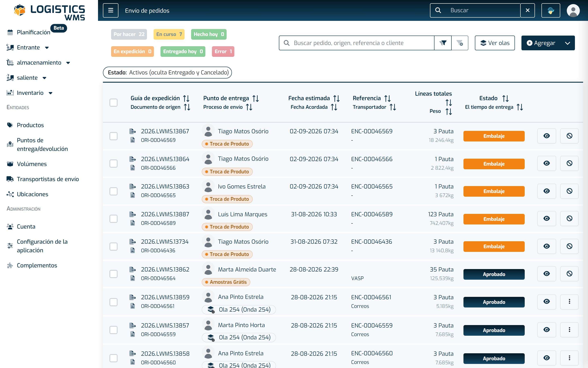Screen dimensions: 588x368
Task: Cancel order 2026.LWMS.13864 with the ban icon
Action: click(569, 163)
